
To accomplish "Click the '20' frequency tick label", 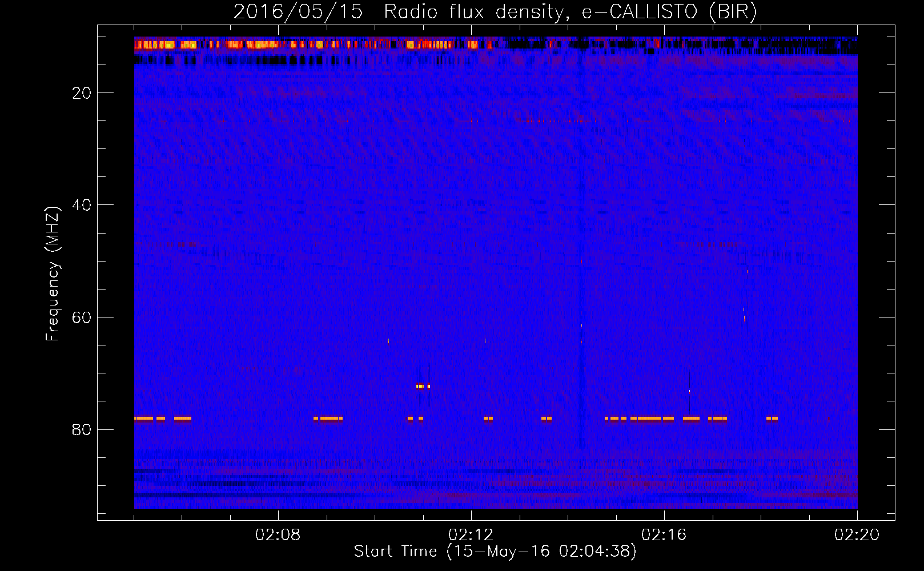I will [82, 93].
